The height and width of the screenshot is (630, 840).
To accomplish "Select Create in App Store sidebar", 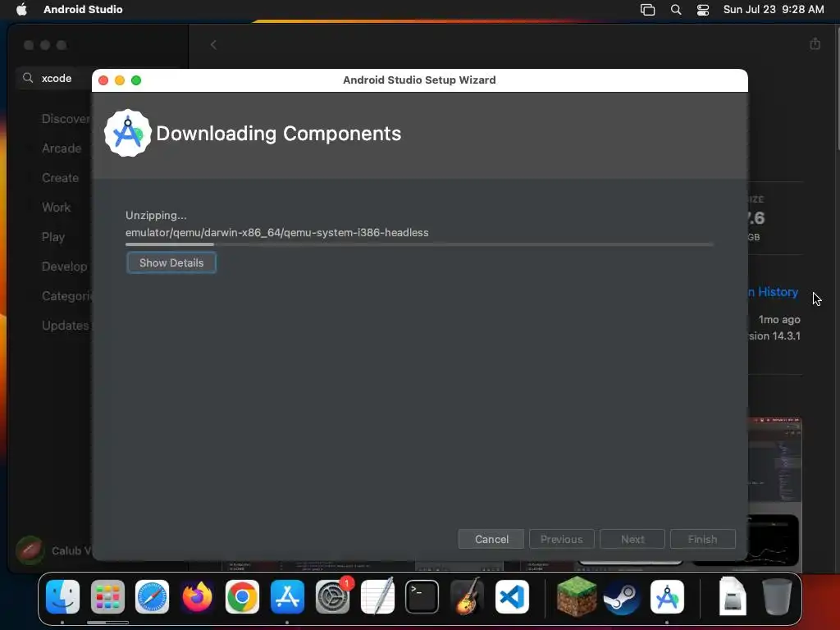I will (60, 178).
